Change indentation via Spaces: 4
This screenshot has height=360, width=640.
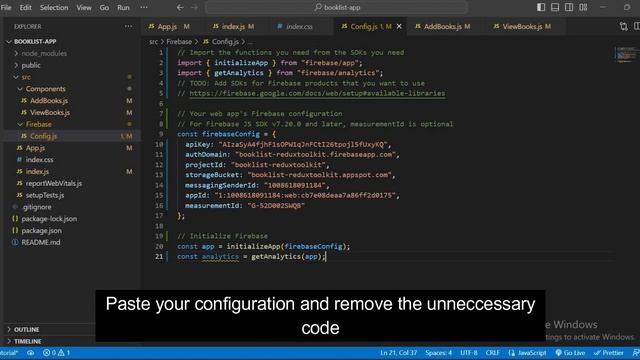click(x=438, y=353)
